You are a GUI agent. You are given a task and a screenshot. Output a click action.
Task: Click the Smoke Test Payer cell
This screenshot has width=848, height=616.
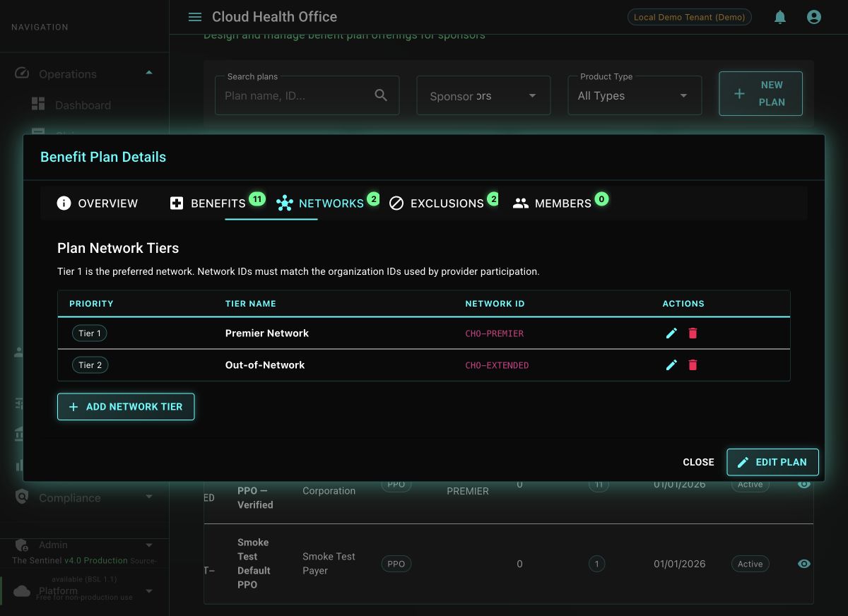point(329,563)
